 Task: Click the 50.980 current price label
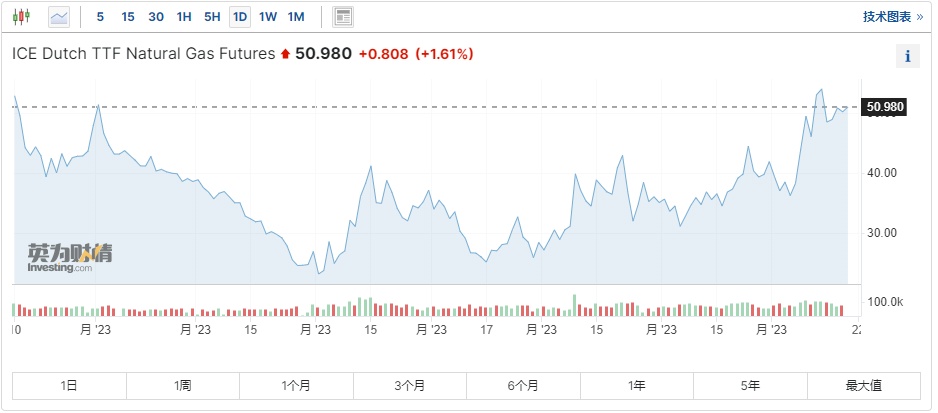point(885,107)
